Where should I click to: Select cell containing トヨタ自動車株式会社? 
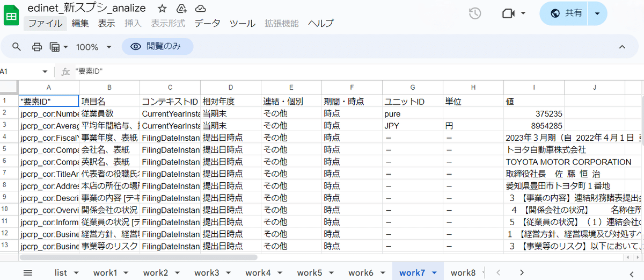[x=534, y=149]
